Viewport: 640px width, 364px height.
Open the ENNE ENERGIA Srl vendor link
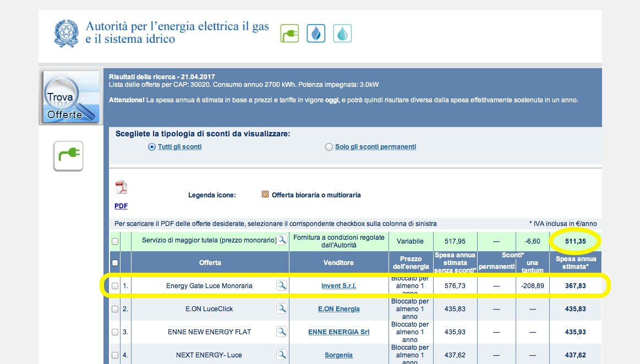(339, 332)
